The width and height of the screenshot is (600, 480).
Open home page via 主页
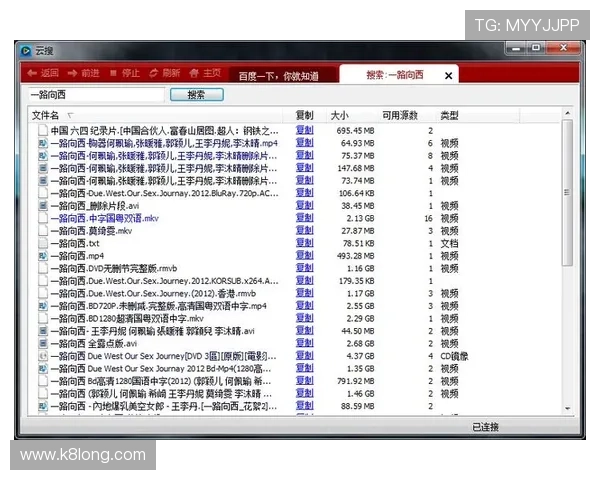click(205, 73)
